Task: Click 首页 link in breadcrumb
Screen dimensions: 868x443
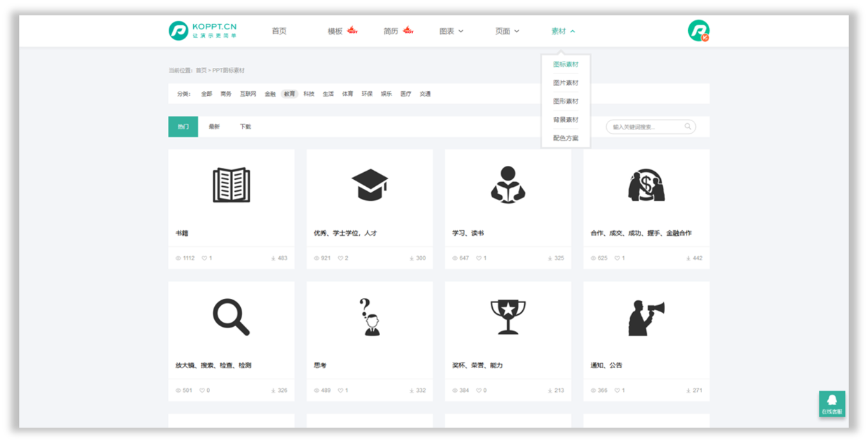Action: coord(201,71)
